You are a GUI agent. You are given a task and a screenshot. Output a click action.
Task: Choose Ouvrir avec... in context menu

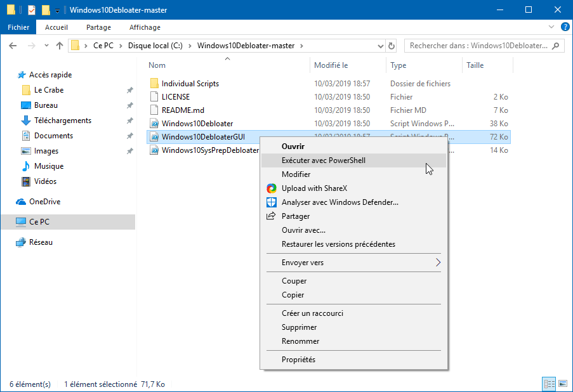pyautogui.click(x=353, y=230)
